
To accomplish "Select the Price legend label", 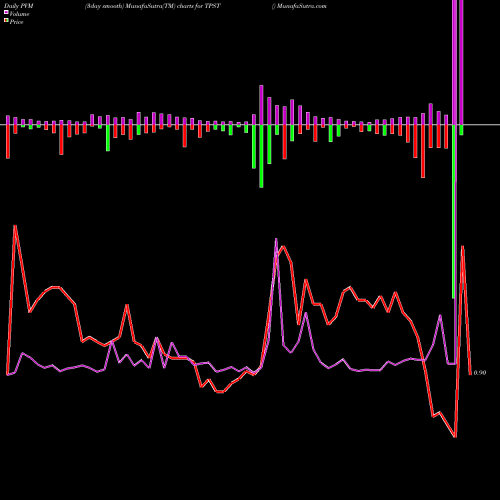I will 16,22.
